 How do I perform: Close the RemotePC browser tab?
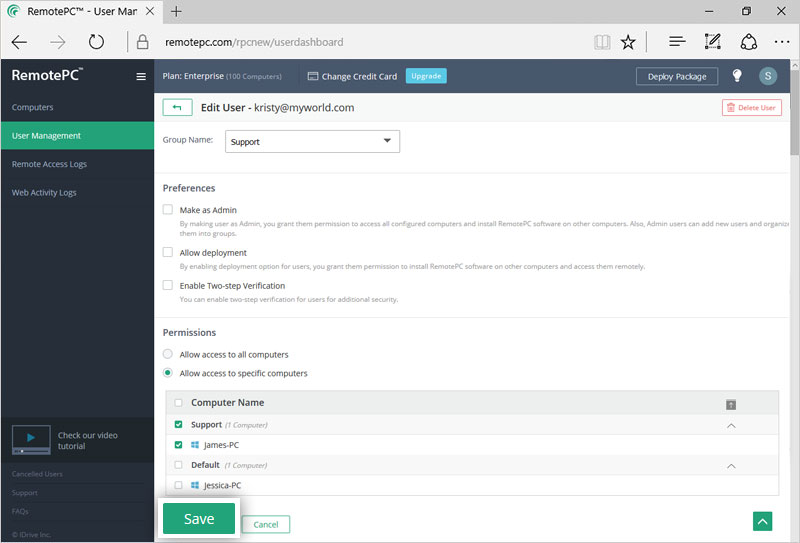point(150,11)
